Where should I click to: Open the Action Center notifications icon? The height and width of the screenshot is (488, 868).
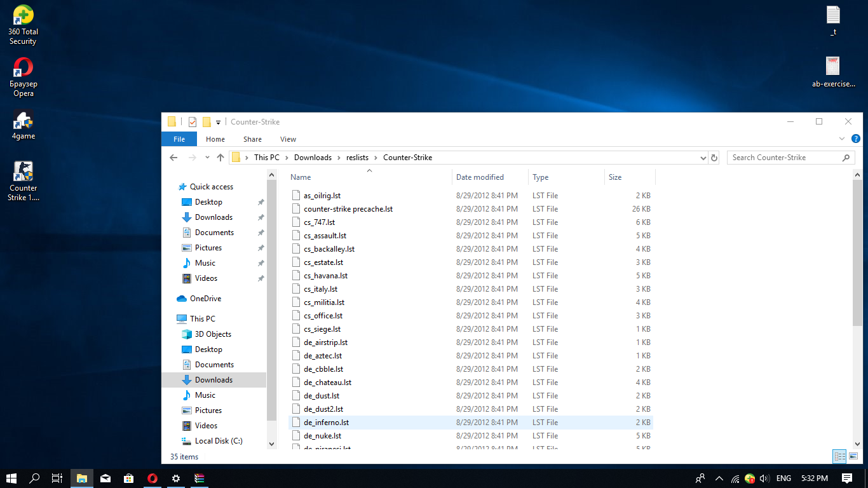coord(846,478)
